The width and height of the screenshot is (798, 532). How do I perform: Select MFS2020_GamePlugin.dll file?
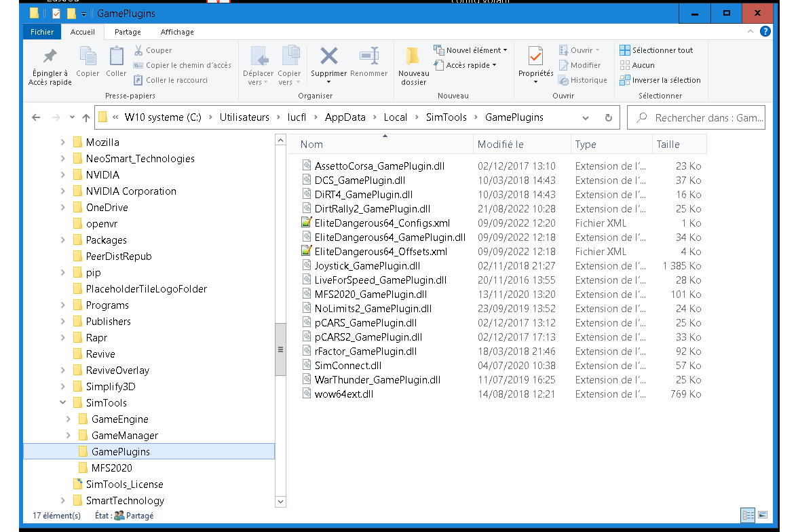click(x=370, y=294)
